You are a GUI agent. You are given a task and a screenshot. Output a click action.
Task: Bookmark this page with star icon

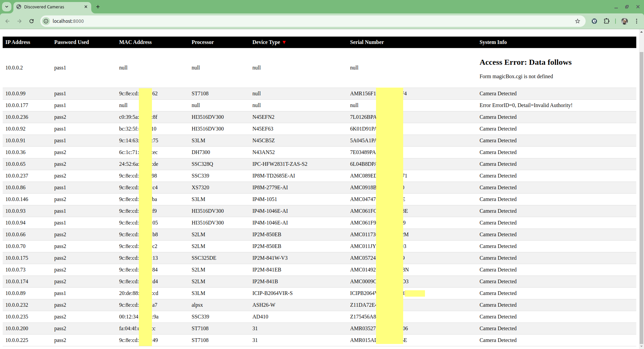(578, 21)
